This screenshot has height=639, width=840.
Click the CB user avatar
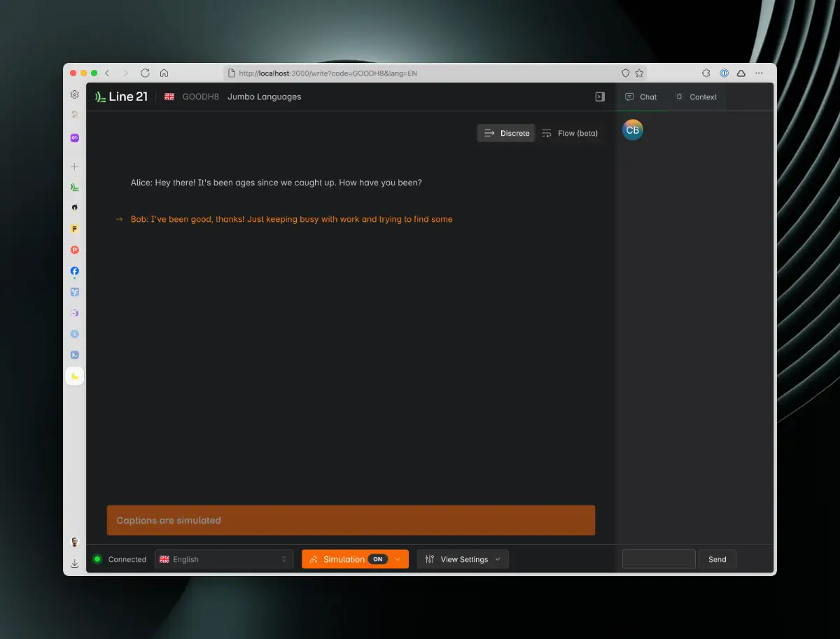coord(632,130)
